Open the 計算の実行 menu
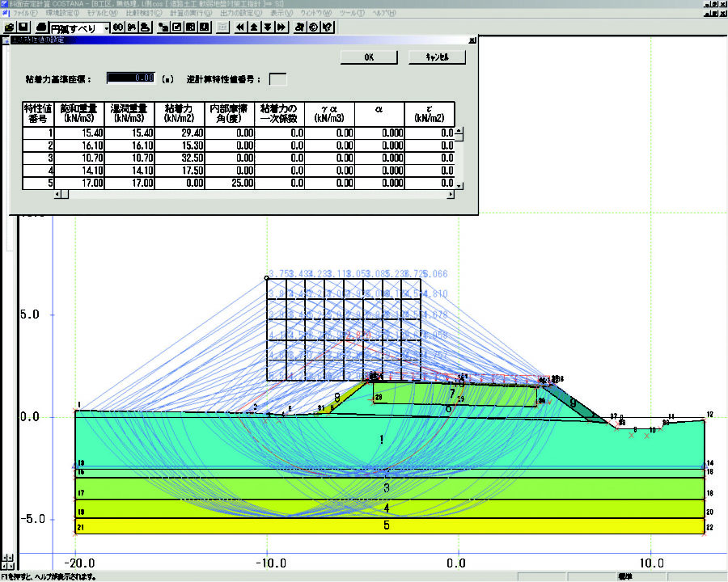Image resolution: width=728 pixels, height=582 pixels. [x=191, y=13]
